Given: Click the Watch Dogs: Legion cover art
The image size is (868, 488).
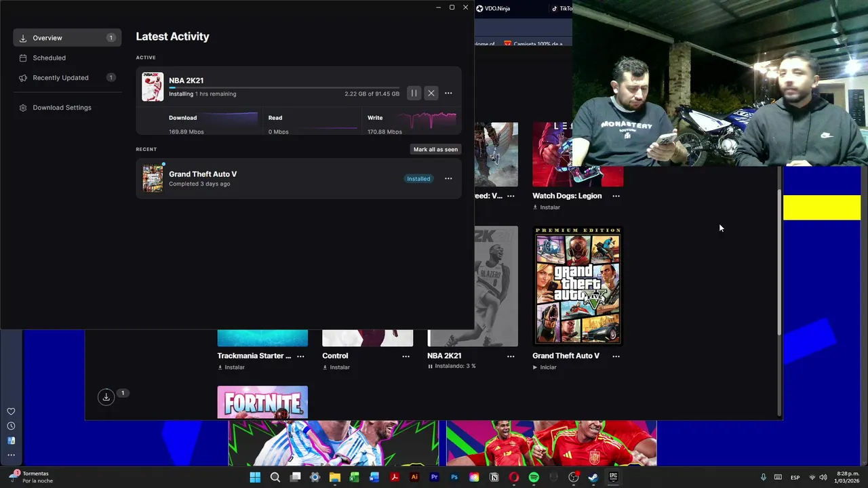Looking at the screenshot, I should 578,155.
